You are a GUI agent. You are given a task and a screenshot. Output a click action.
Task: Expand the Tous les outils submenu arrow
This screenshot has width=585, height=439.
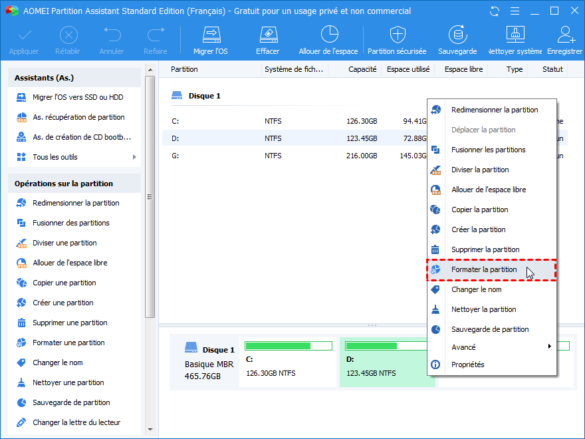134,157
